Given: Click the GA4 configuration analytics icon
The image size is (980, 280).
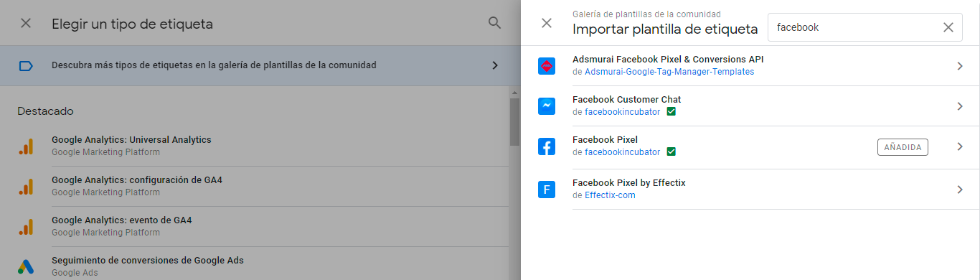Looking at the screenshot, I should pyautogui.click(x=26, y=186).
